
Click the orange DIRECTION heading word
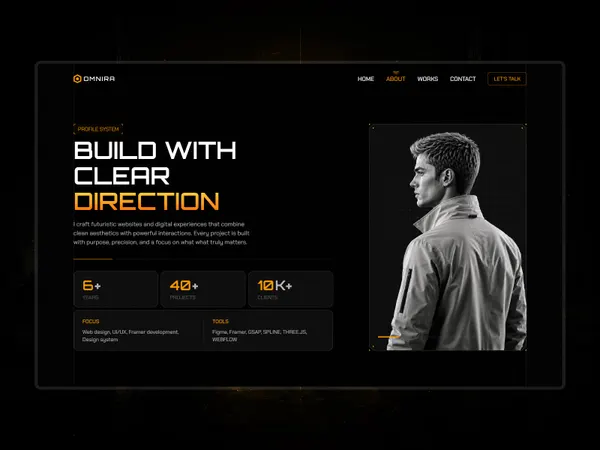coord(147,202)
